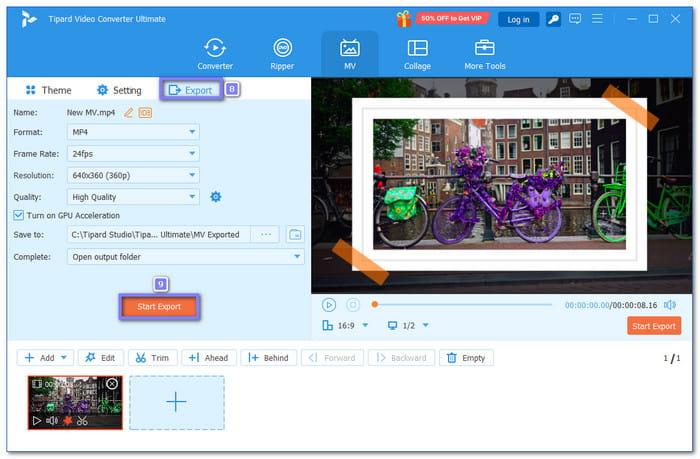The image size is (700, 459).
Task: Open the 16:9 aspect ratio dropdown
Action: [346, 325]
